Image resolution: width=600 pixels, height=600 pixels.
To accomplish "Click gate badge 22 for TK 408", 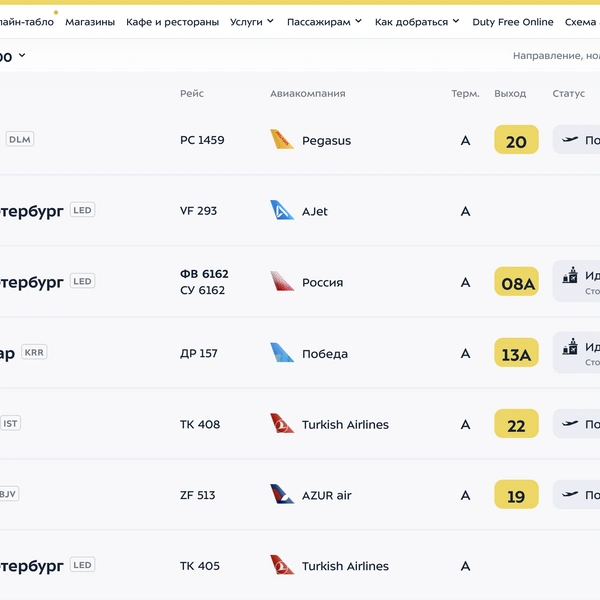I will coord(516,423).
